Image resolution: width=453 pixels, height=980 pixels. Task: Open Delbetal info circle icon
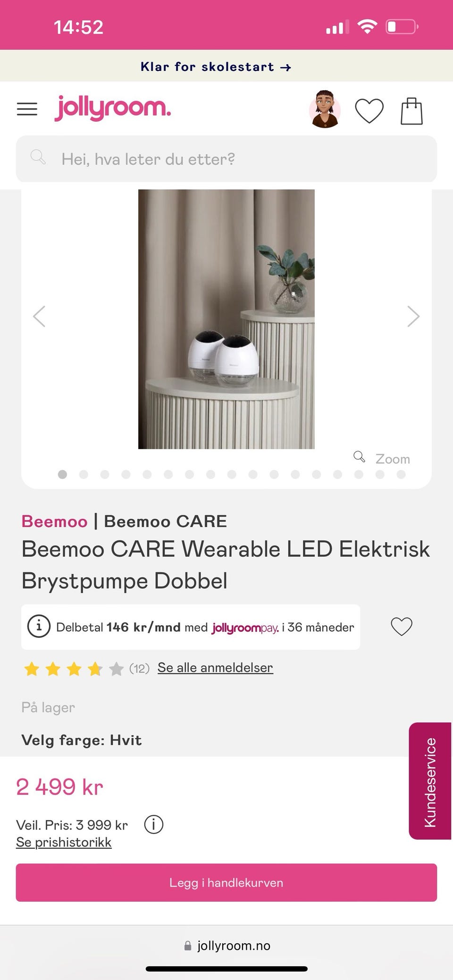(x=39, y=626)
